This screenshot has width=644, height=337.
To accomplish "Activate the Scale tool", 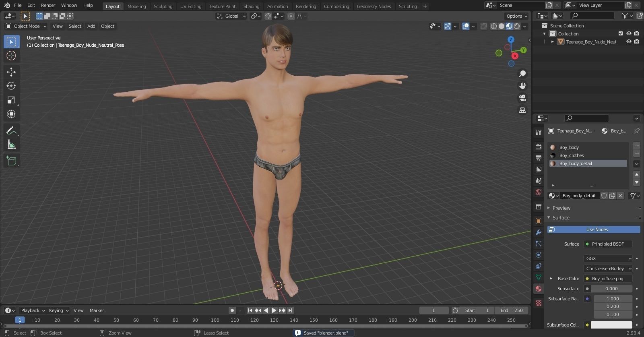I will click(11, 100).
